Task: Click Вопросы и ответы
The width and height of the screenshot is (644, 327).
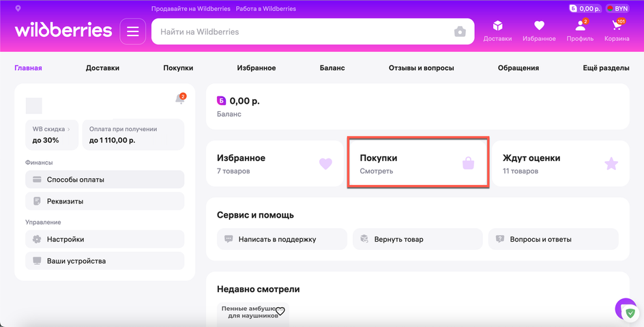Action: pos(553,239)
